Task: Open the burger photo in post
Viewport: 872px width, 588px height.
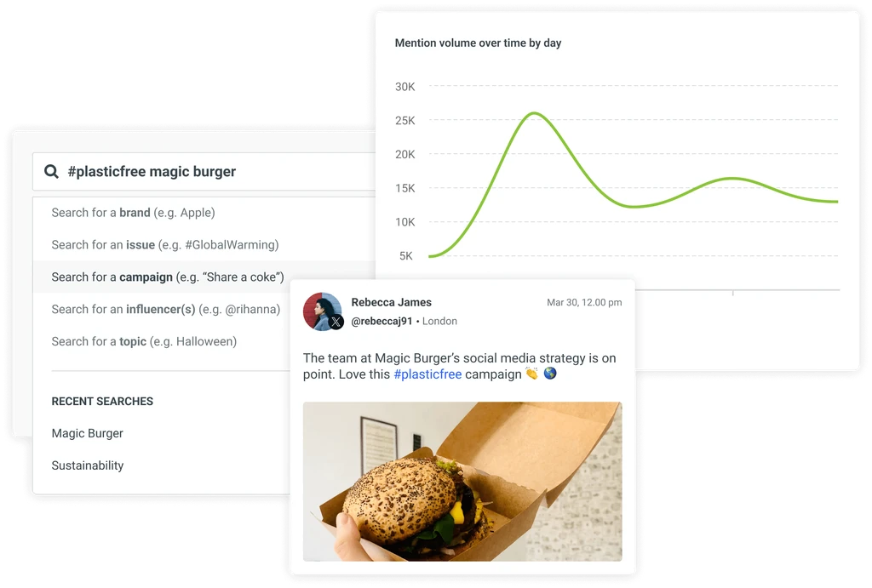Action: click(462, 482)
